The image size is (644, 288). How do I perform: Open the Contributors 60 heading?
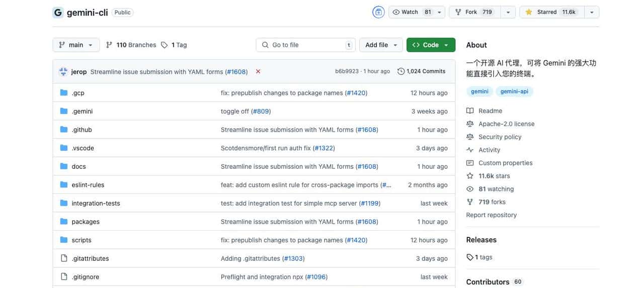(494, 282)
